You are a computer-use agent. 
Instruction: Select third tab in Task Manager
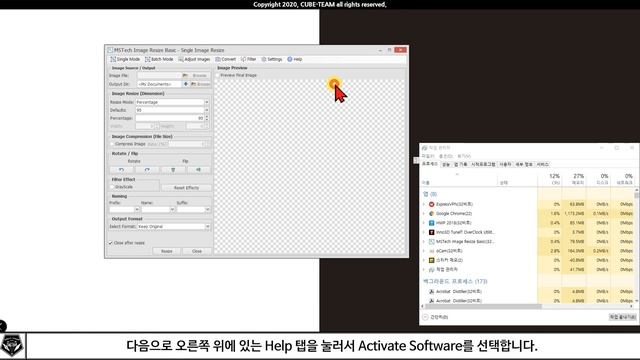pos(460,164)
